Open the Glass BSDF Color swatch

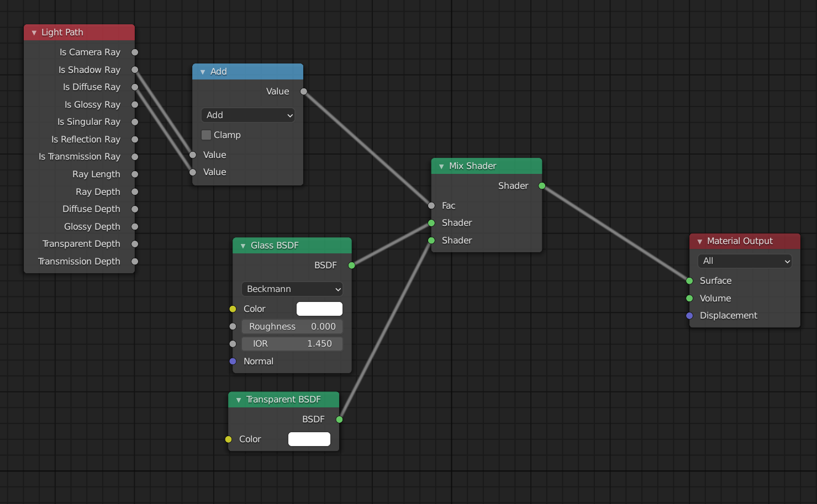click(x=319, y=309)
